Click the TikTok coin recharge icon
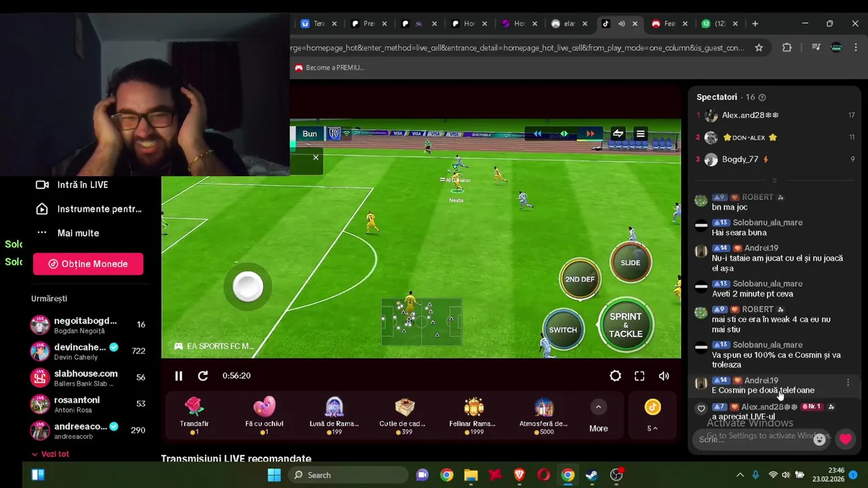The width and height of the screenshot is (868, 488). pos(652,407)
